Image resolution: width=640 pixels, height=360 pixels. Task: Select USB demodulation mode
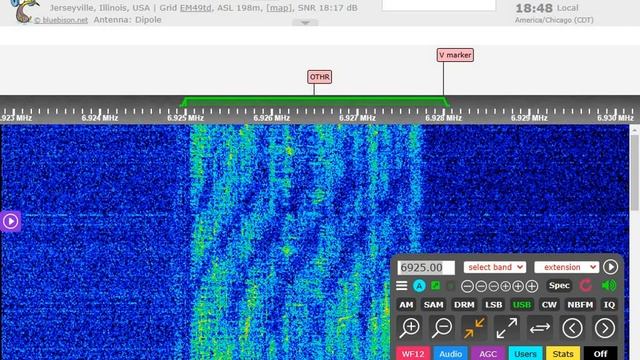coord(522,304)
